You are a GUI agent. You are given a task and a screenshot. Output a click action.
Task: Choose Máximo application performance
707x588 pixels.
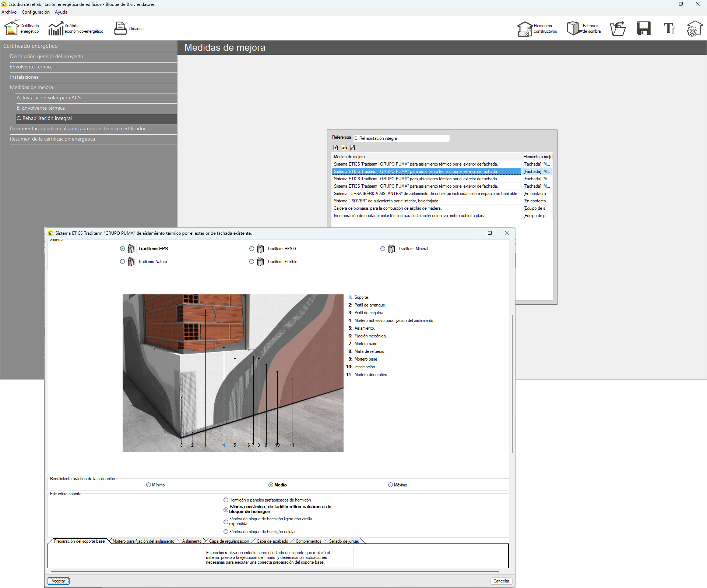pos(390,485)
